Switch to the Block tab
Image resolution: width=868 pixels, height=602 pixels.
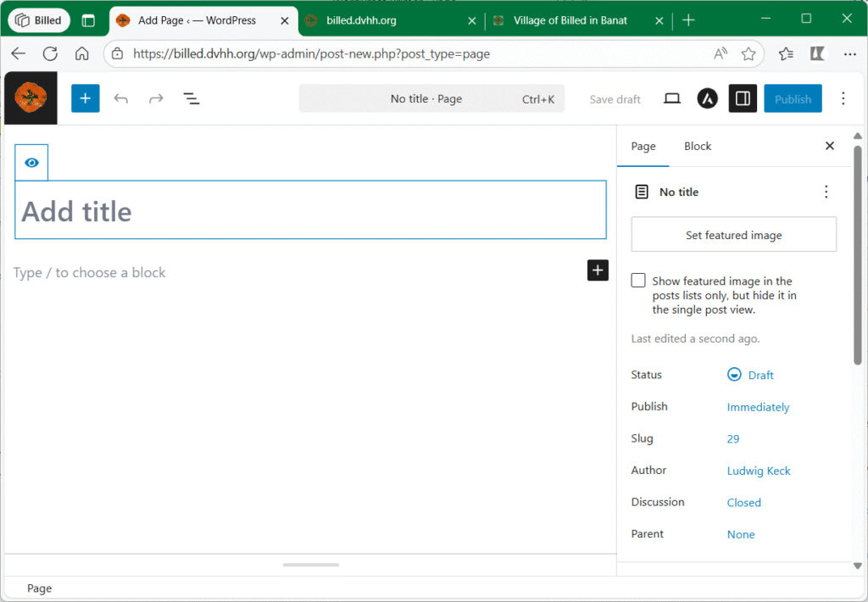pyautogui.click(x=697, y=146)
